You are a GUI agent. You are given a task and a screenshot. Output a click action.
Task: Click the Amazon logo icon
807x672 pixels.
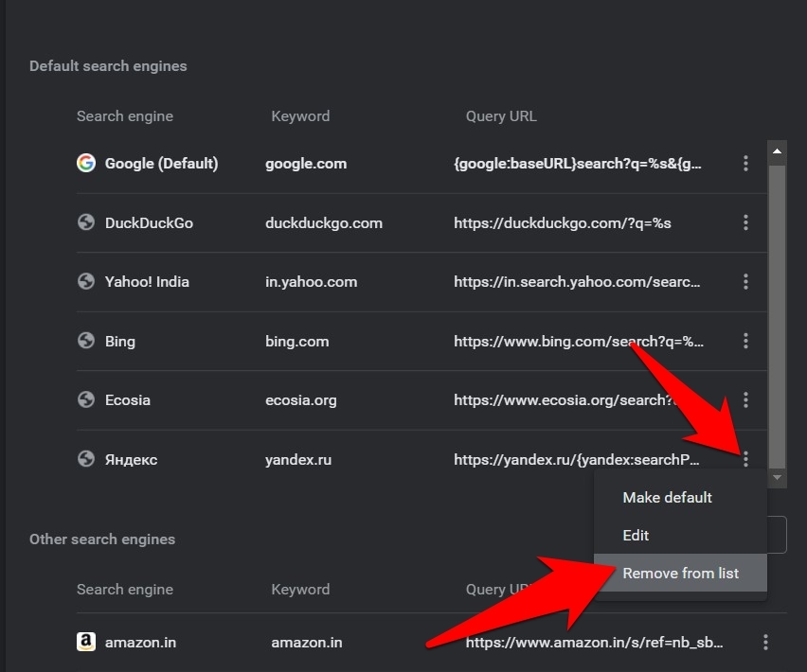tap(86, 642)
